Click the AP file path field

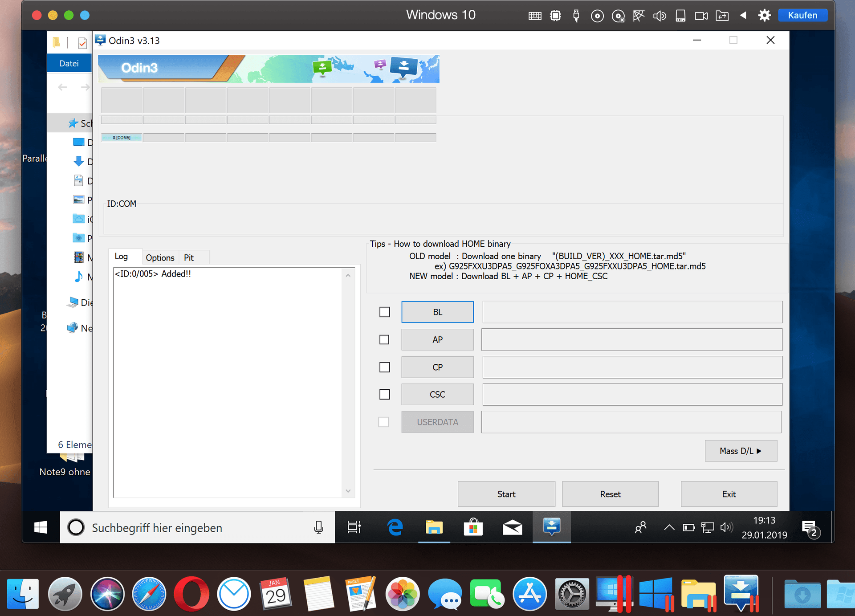pos(632,340)
